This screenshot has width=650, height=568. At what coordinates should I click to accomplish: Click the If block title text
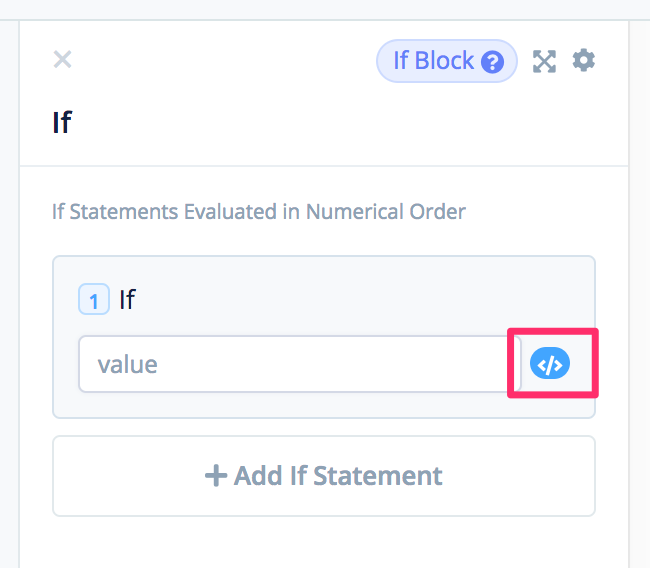(x=62, y=122)
